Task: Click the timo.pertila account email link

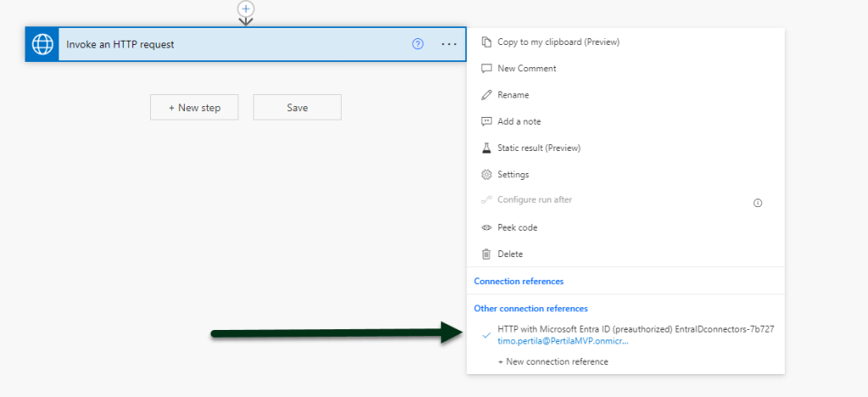Action: pyautogui.click(x=563, y=340)
